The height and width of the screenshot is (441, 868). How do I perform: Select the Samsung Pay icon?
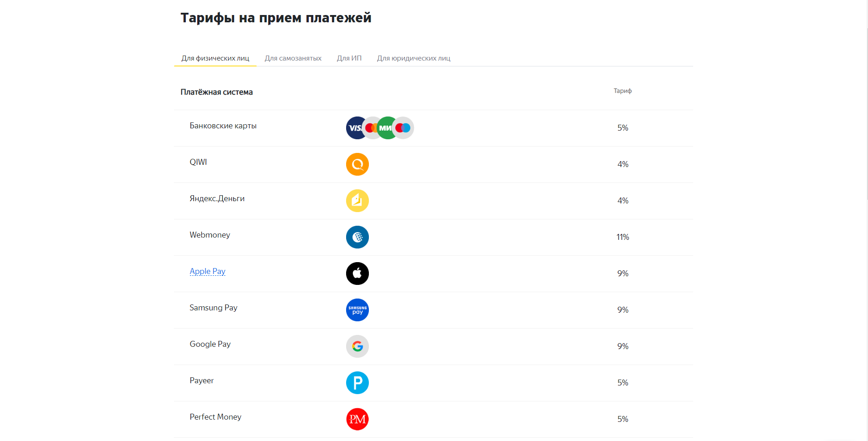click(357, 310)
